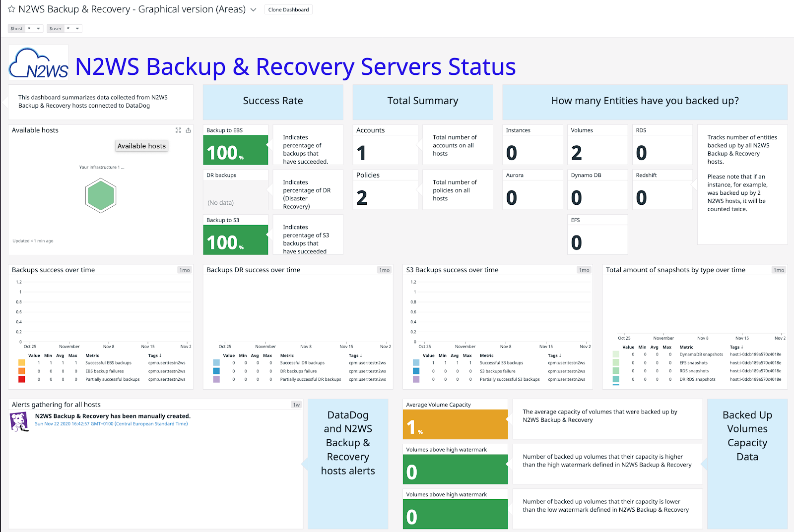
Task: Click the Datadog dog avatar in alerts
Action: click(19, 421)
